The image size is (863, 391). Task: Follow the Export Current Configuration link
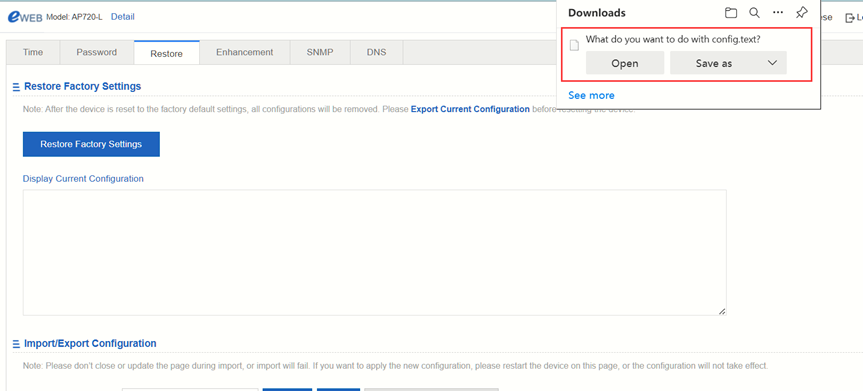tap(470, 109)
